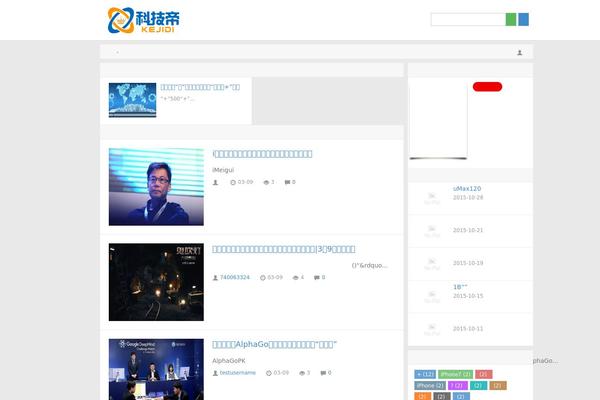Image resolution: width=600 pixels, height=400 pixels.
Task: Click placeholder image beside 2015-10-19
Action: [432, 264]
